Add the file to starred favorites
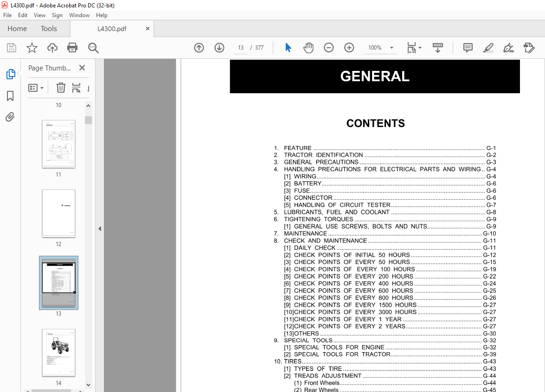The width and height of the screenshot is (545, 392). point(32,48)
